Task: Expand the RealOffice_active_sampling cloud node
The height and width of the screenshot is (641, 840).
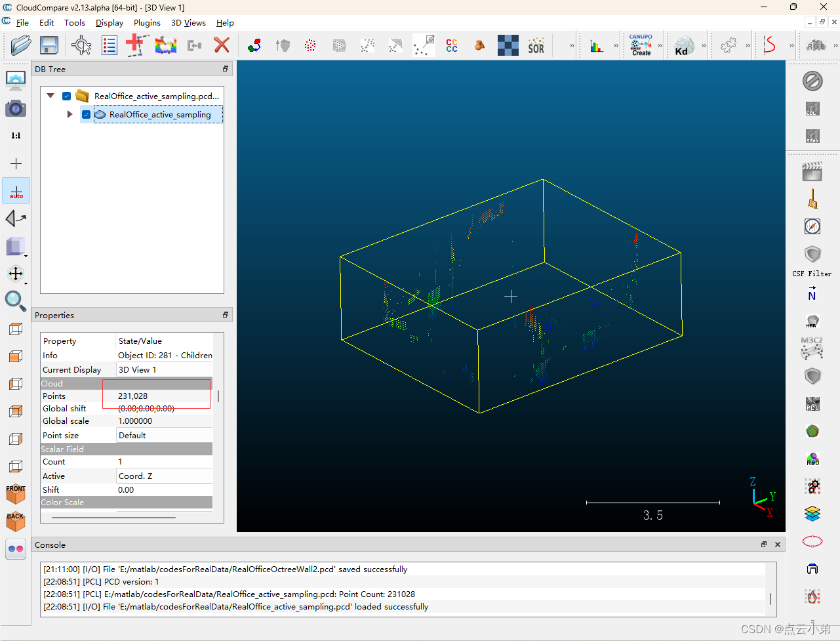Action: pyautogui.click(x=70, y=114)
